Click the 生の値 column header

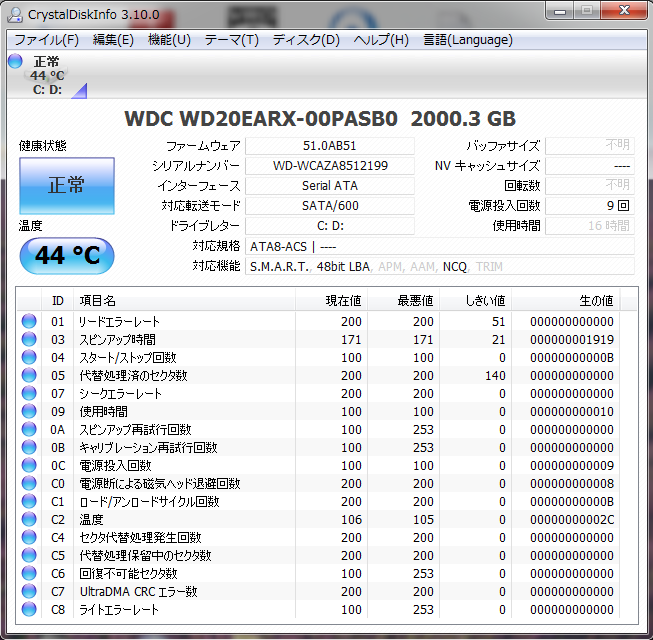tap(566, 301)
